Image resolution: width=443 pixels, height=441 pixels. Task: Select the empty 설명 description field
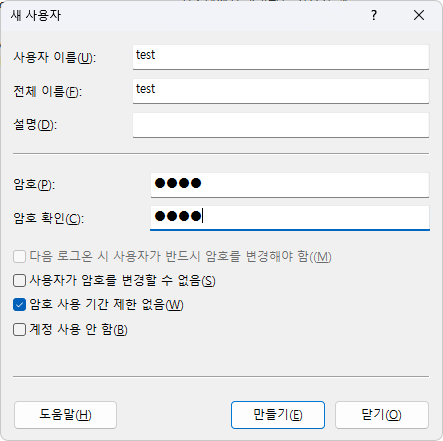[281, 125]
